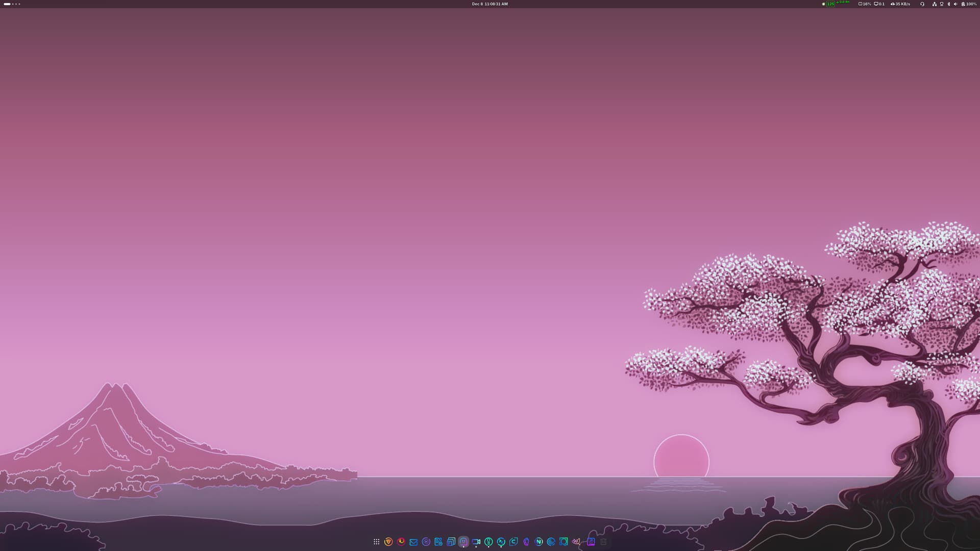
Task: Open the mail envelope app in dock
Action: click(x=413, y=542)
